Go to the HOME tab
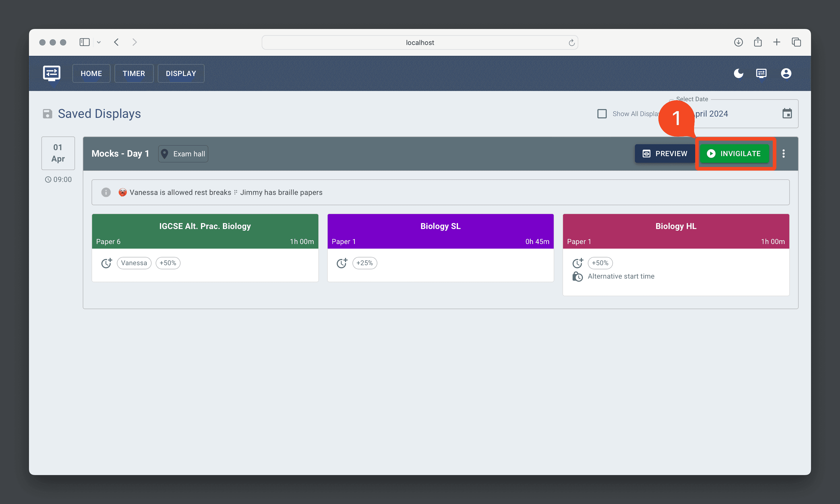Image resolution: width=840 pixels, height=504 pixels. 91,73
